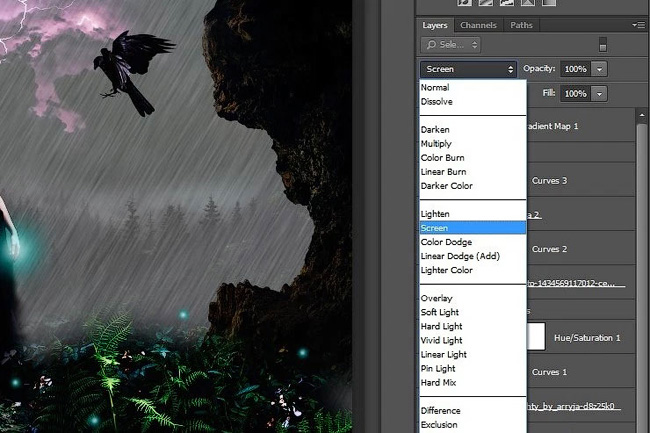Select the Curves 3 layer

(581, 181)
